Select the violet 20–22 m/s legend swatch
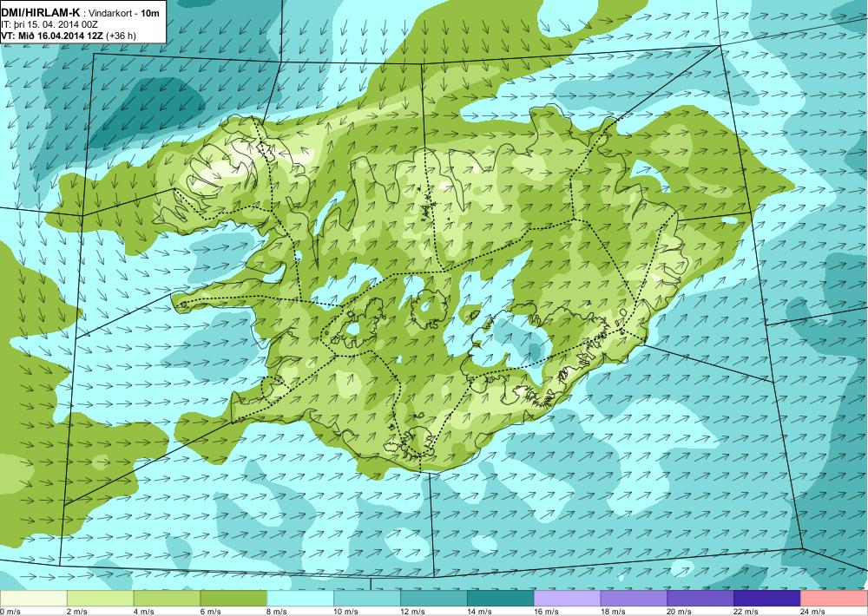 [x=700, y=599]
